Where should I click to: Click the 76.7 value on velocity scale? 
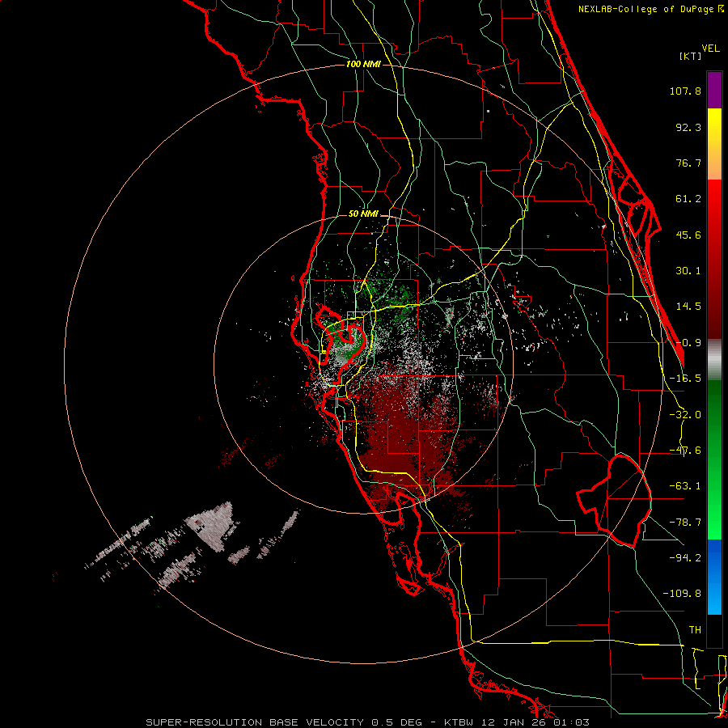coord(688,163)
